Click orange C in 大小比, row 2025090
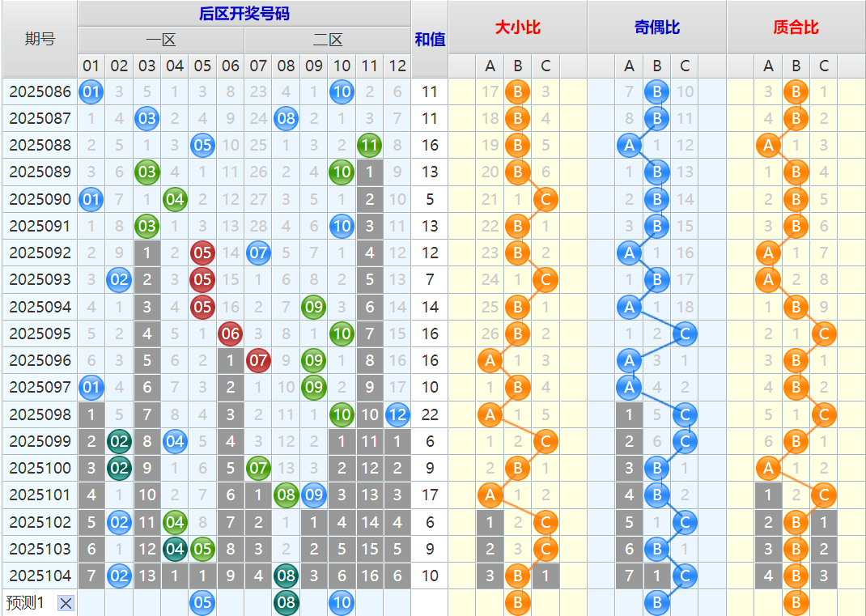 [545, 199]
